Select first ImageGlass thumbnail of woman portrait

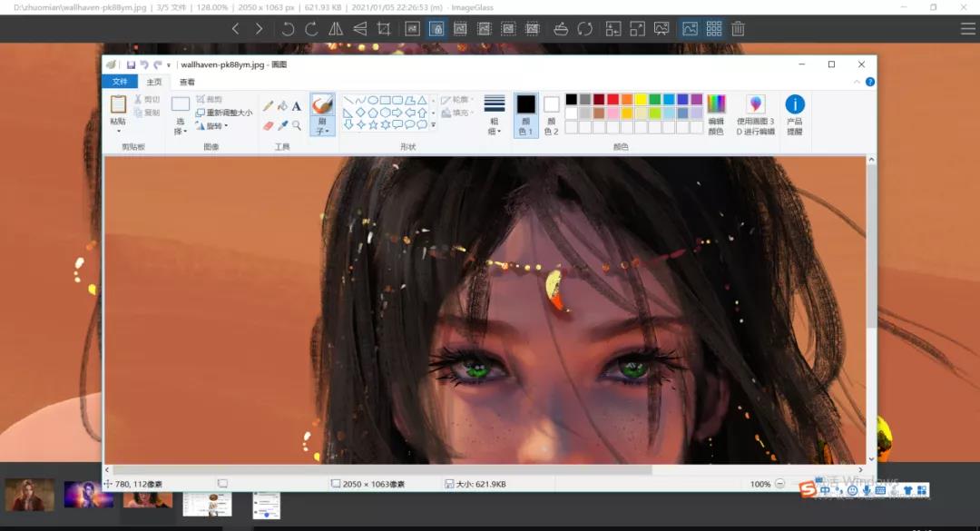coord(29,495)
